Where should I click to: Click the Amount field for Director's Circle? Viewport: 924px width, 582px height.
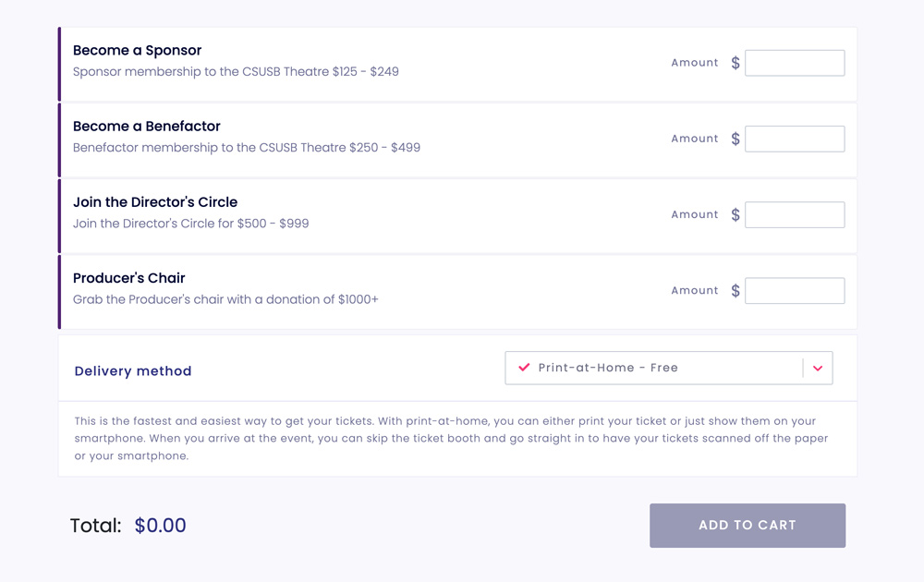pyautogui.click(x=795, y=214)
